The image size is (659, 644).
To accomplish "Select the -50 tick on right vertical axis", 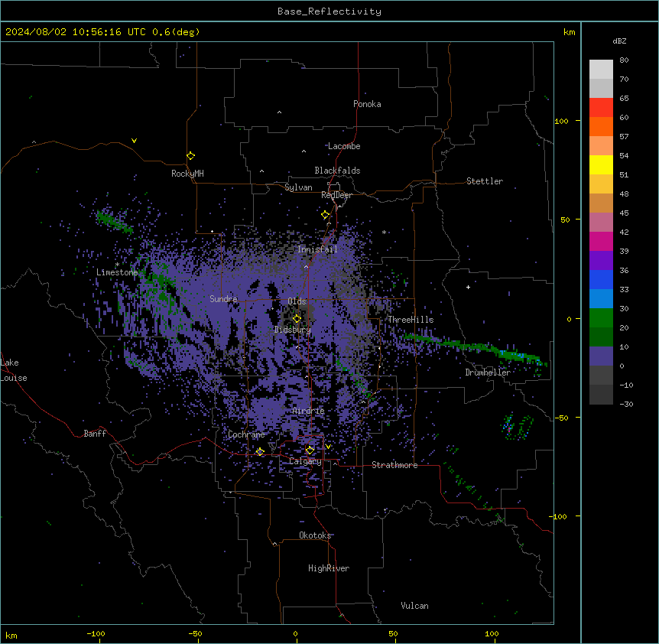I will click(561, 418).
